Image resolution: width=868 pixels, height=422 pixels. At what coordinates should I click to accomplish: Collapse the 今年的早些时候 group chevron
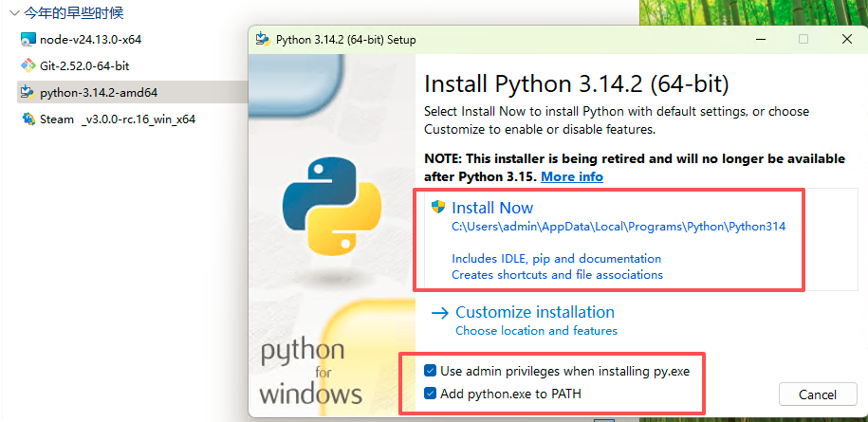click(14, 12)
